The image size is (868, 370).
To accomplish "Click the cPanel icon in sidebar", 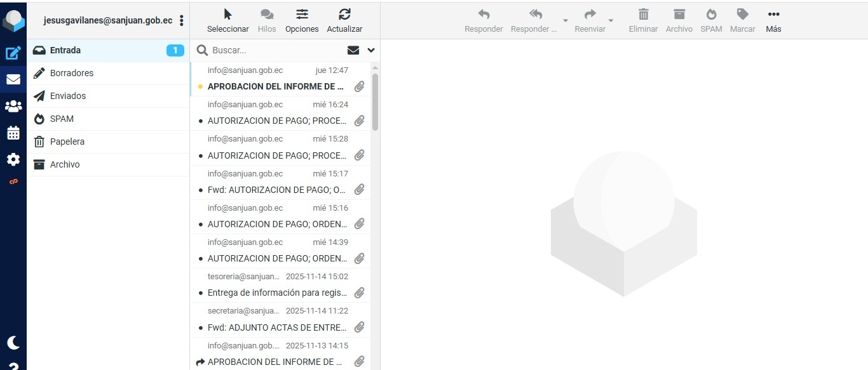I will [x=13, y=182].
